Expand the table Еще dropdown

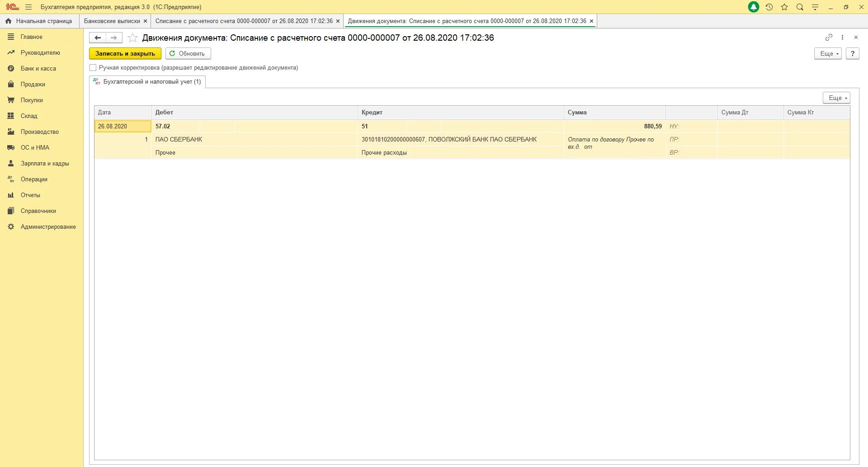click(836, 98)
